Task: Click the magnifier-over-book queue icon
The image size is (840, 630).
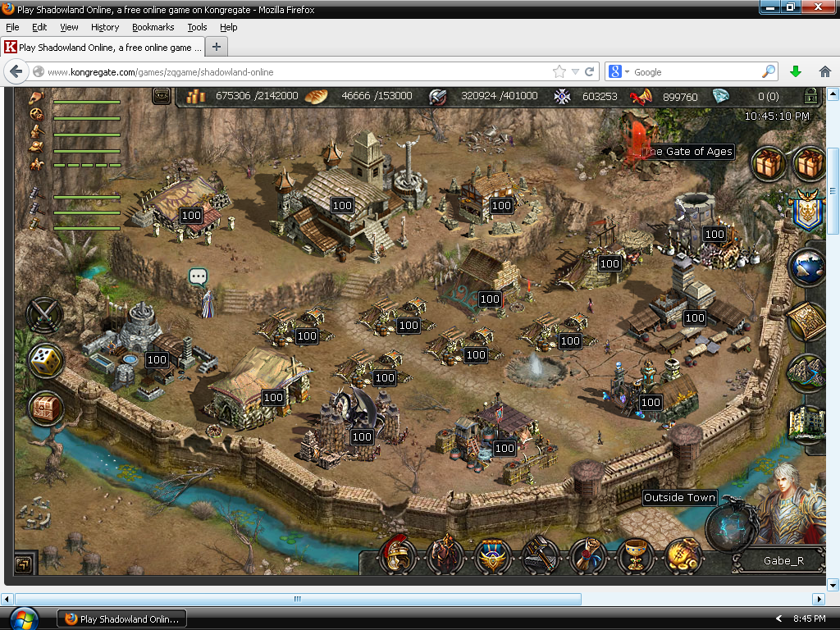Action: [36, 147]
